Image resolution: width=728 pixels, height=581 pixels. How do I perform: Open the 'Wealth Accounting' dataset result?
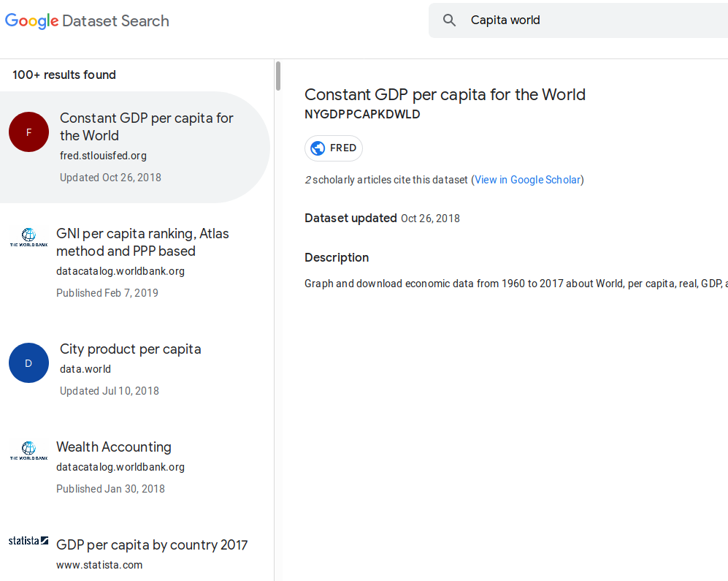click(114, 447)
